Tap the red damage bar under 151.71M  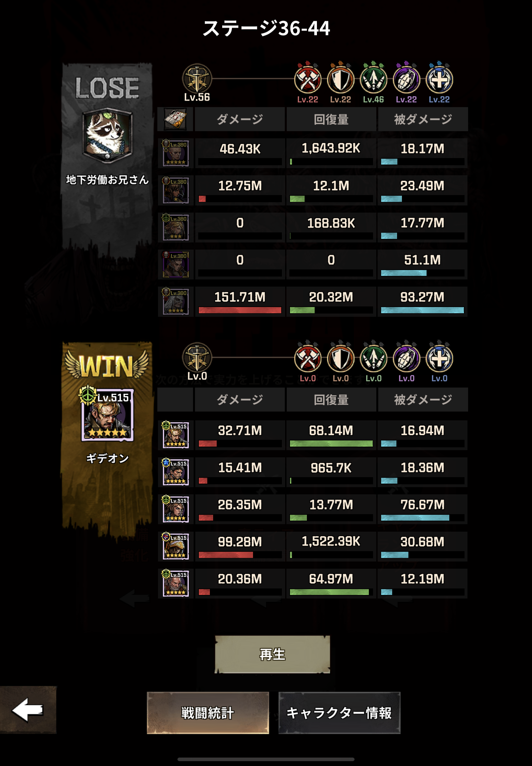(240, 310)
